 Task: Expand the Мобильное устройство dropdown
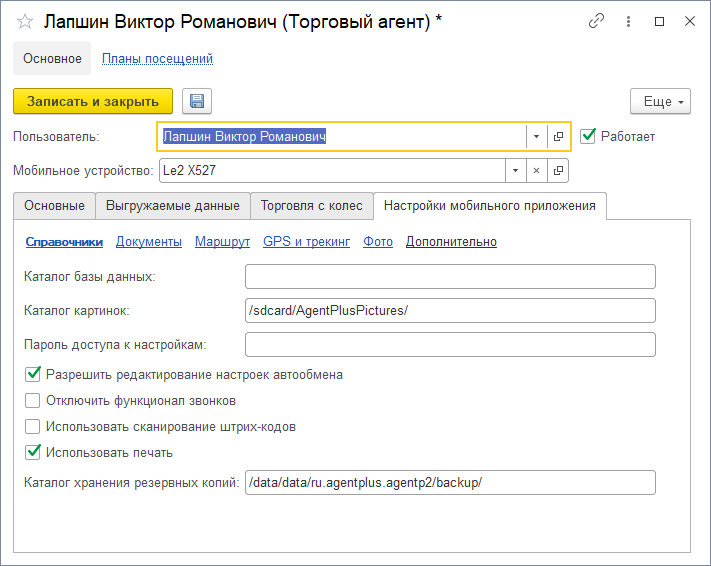[x=515, y=171]
